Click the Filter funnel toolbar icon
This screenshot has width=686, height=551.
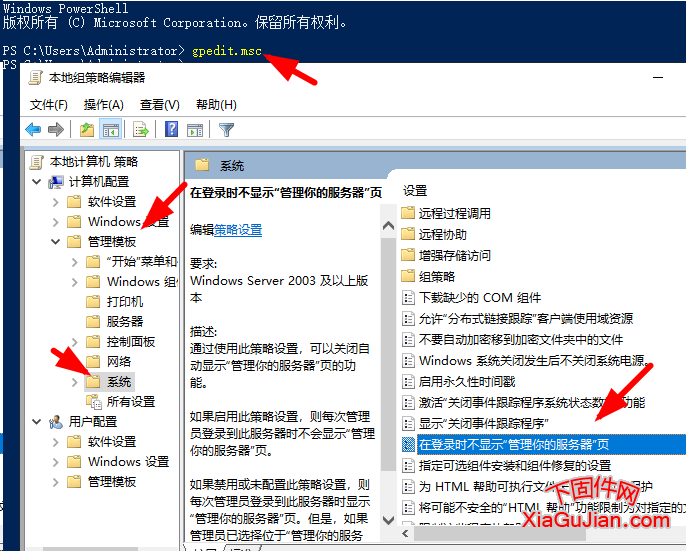pos(226,130)
